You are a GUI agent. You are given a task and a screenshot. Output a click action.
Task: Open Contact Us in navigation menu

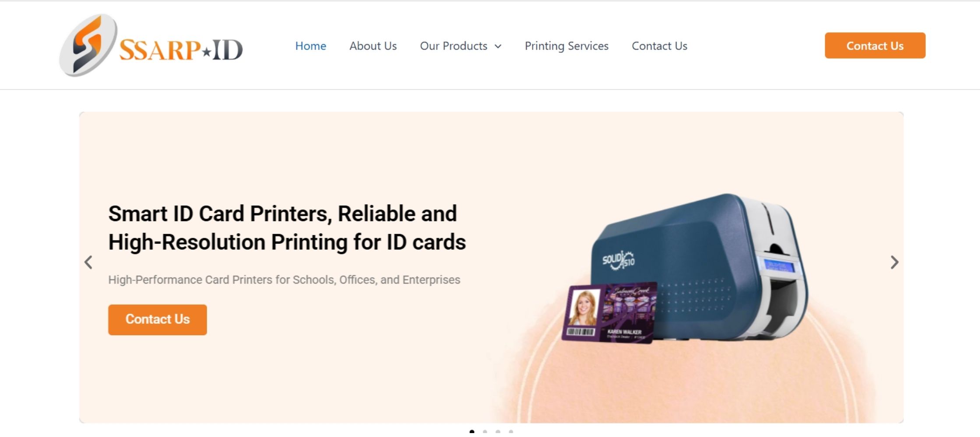[659, 46]
